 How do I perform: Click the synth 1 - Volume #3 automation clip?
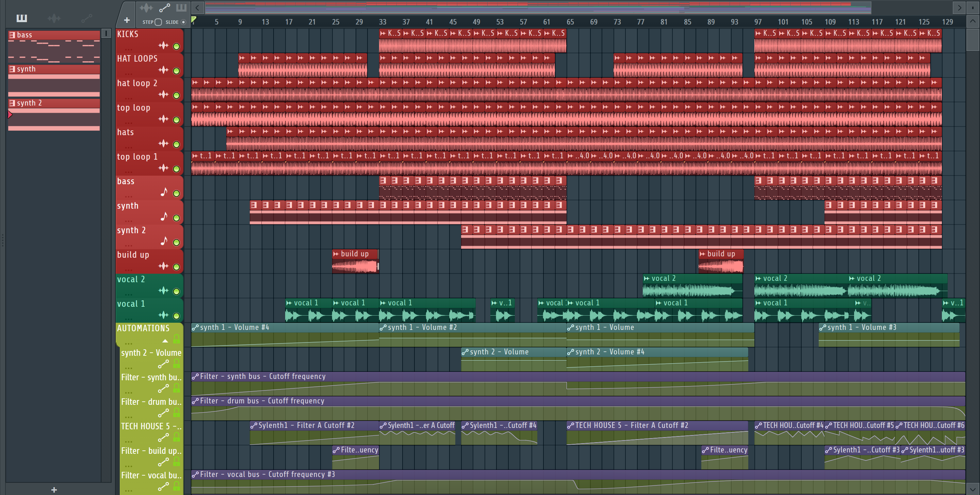889,334
